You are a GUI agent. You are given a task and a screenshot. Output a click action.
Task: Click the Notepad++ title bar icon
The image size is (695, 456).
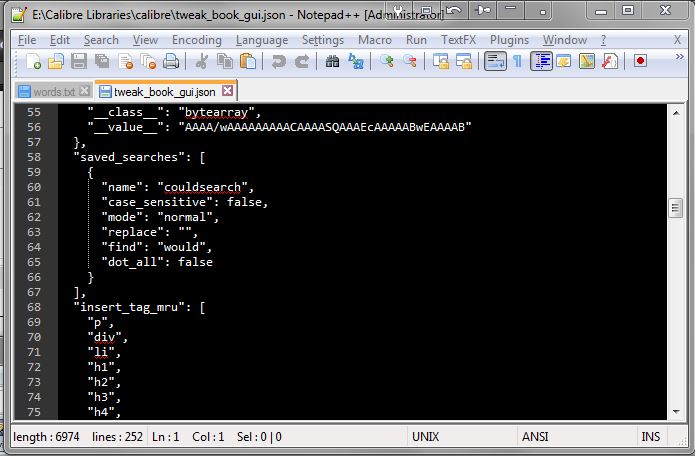click(19, 15)
